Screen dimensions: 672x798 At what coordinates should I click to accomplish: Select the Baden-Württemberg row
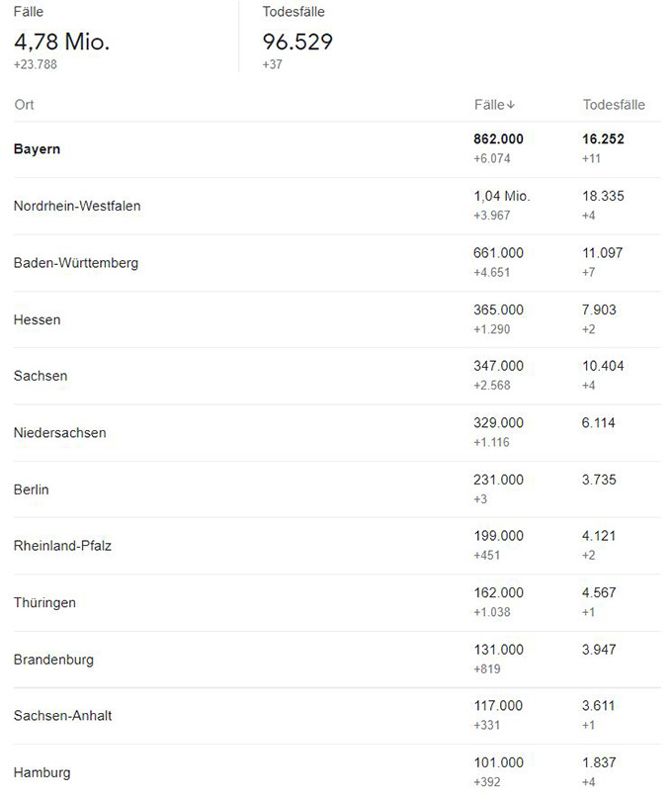pos(76,263)
